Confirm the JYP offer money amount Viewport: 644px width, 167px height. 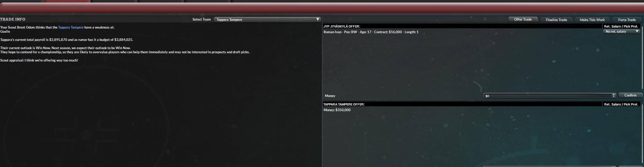(x=630, y=95)
